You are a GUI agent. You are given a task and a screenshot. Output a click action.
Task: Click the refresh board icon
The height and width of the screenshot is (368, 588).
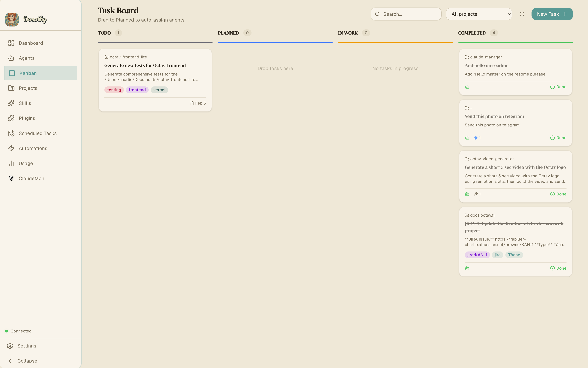[522, 14]
